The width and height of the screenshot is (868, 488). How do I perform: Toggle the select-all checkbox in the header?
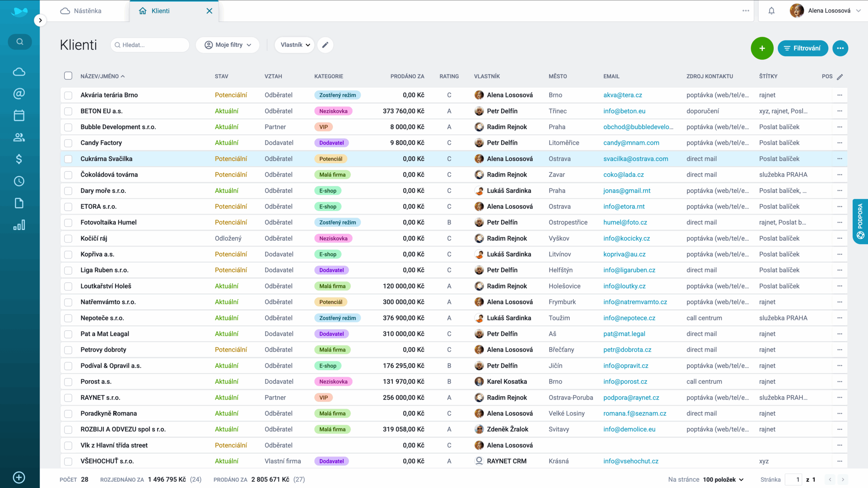(68, 76)
